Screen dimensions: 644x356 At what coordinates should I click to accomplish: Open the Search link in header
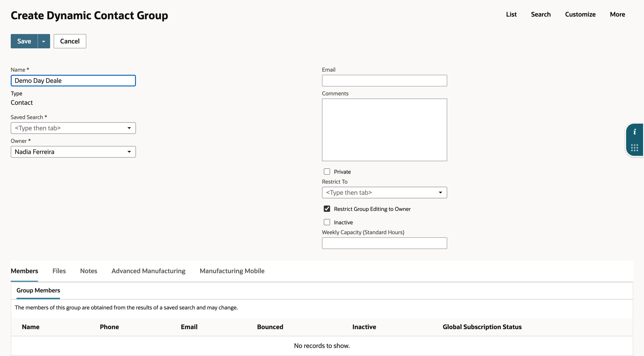tap(541, 15)
